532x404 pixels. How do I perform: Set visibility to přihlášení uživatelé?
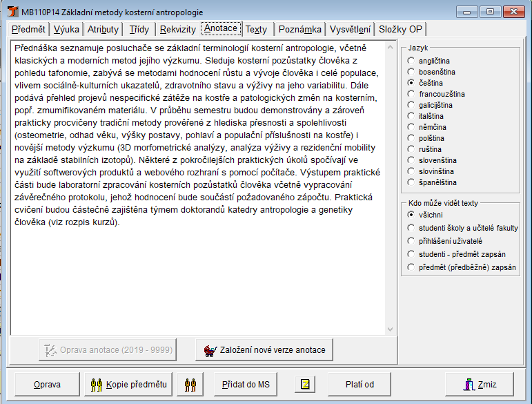pyautogui.click(x=411, y=241)
